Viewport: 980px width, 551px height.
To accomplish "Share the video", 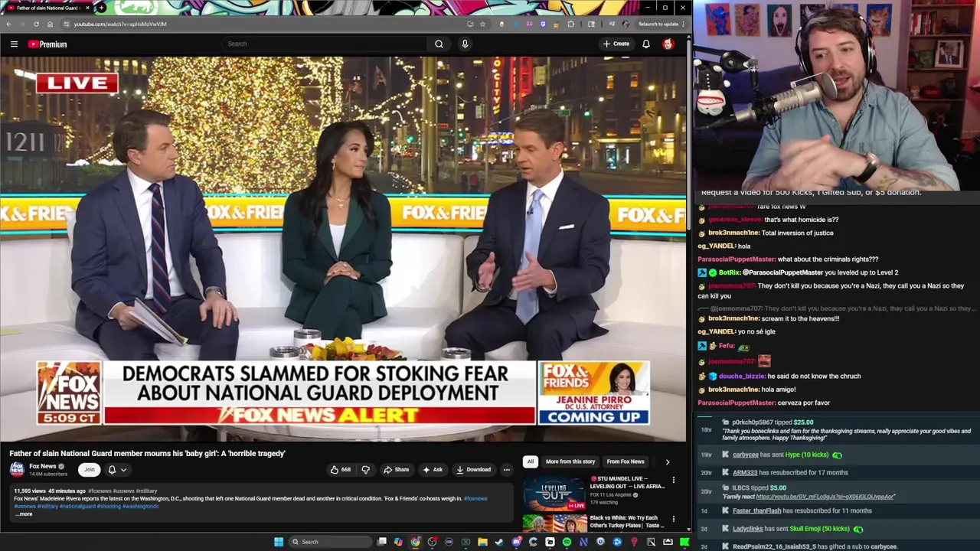I will pyautogui.click(x=396, y=470).
